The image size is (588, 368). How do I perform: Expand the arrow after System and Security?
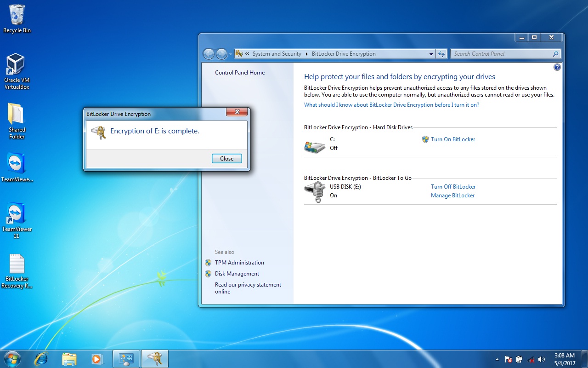point(307,54)
